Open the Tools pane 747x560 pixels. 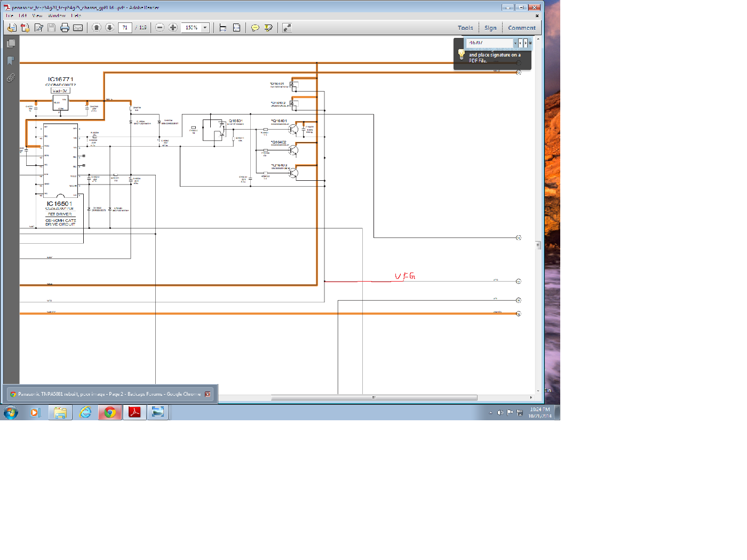point(465,28)
